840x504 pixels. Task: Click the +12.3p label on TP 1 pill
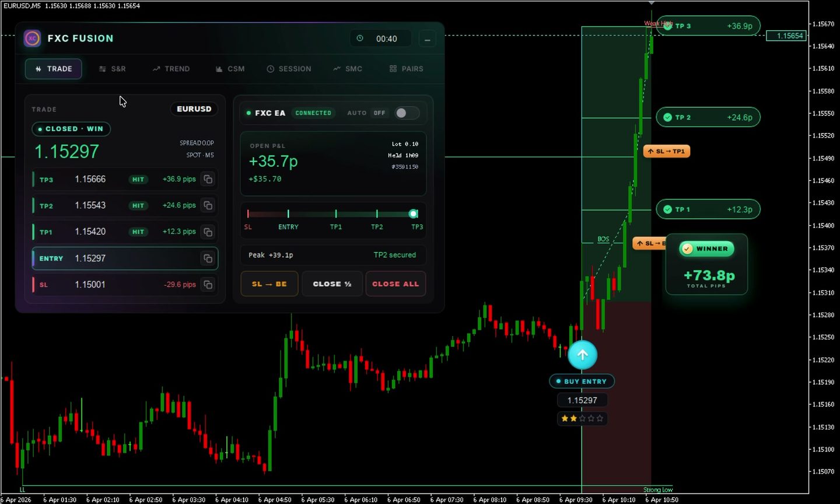point(740,209)
